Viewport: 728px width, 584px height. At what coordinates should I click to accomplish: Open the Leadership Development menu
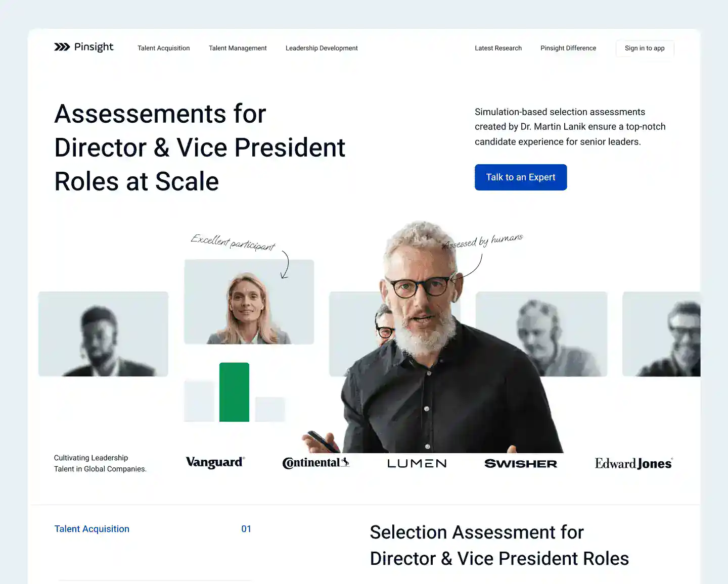point(322,48)
